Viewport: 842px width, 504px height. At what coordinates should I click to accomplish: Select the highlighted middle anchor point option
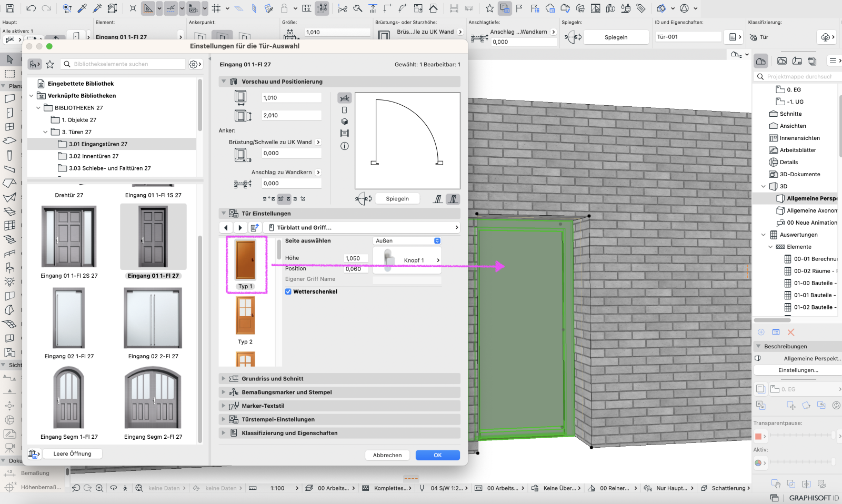(284, 199)
